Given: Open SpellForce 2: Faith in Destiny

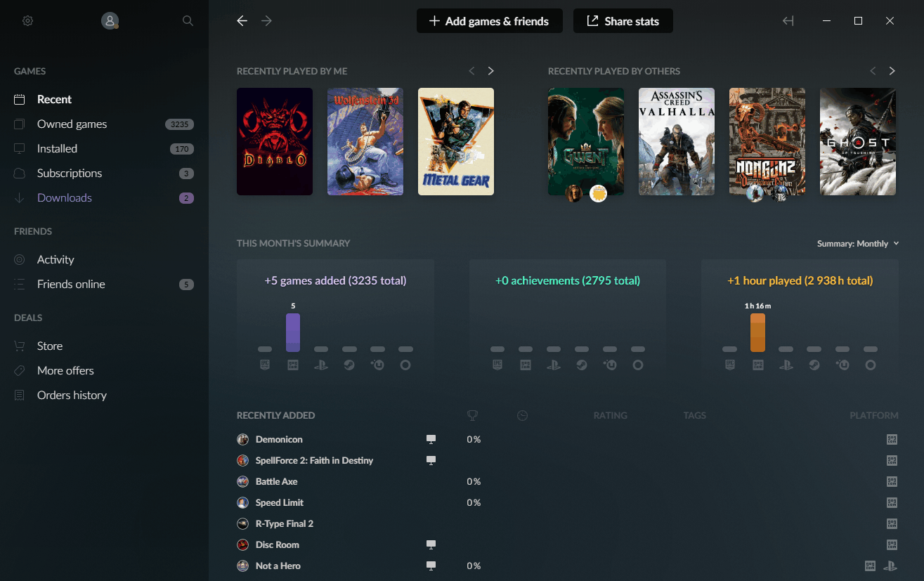Looking at the screenshot, I should 314,460.
